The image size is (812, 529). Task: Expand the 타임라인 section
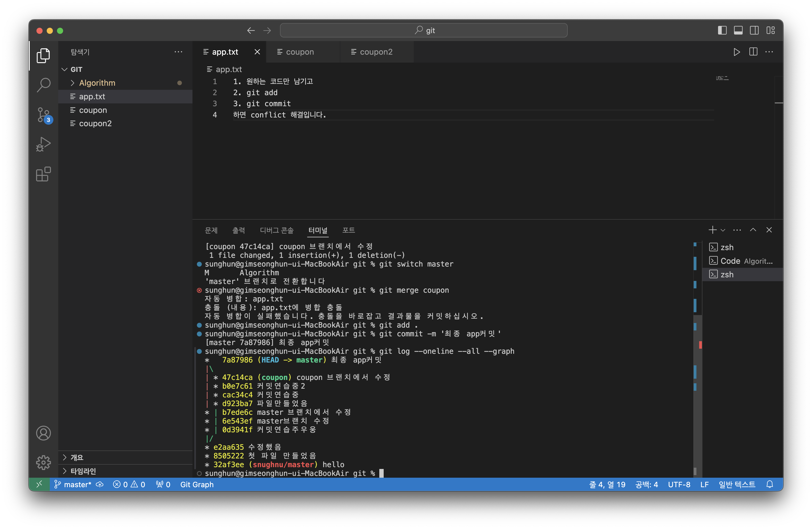83,471
